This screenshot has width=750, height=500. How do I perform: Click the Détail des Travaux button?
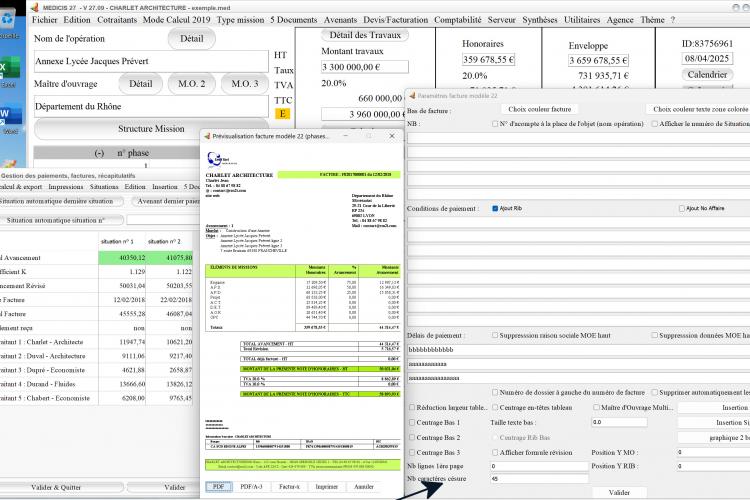[x=365, y=35]
